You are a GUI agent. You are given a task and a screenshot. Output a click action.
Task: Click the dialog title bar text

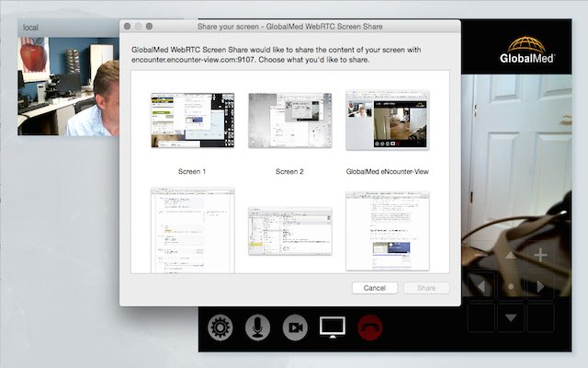pyautogui.click(x=290, y=27)
